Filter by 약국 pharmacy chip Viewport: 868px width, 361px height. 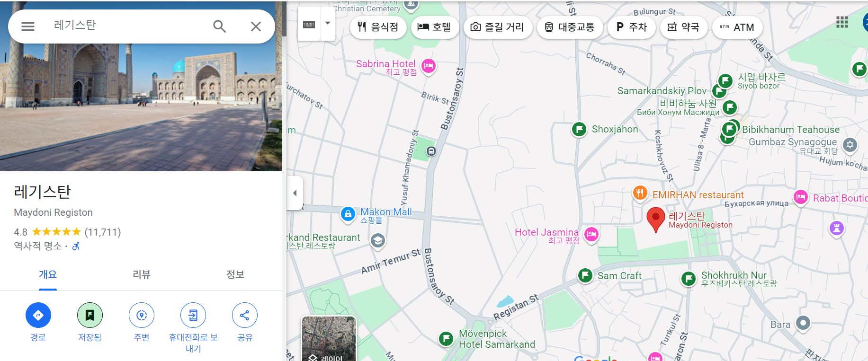pyautogui.click(x=683, y=27)
